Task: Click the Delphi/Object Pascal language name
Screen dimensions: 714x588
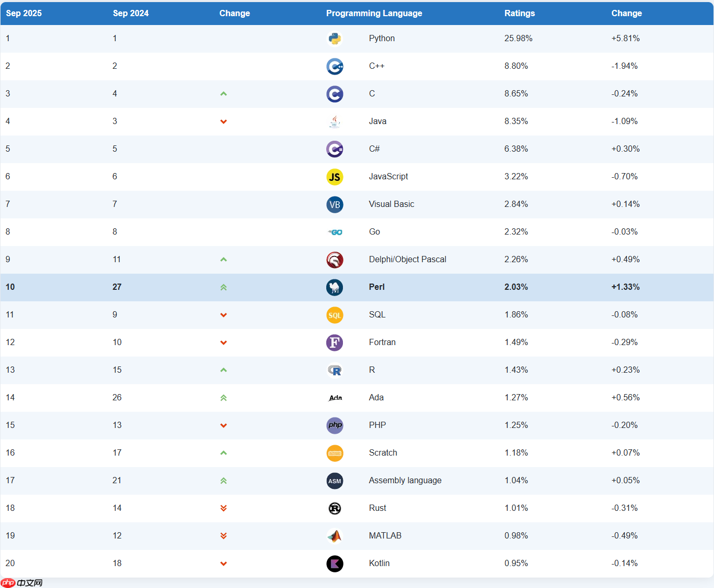Action: click(x=408, y=260)
